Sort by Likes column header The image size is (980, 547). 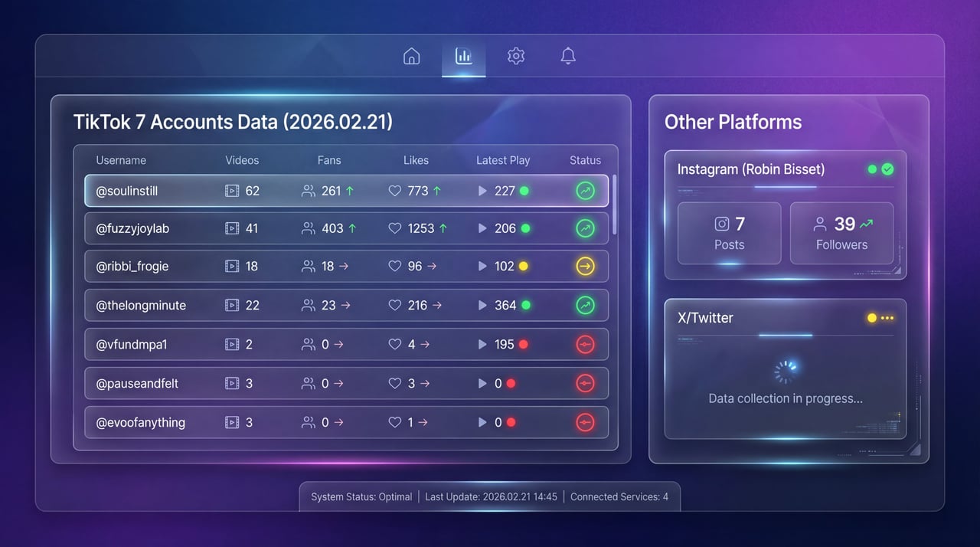pos(416,160)
